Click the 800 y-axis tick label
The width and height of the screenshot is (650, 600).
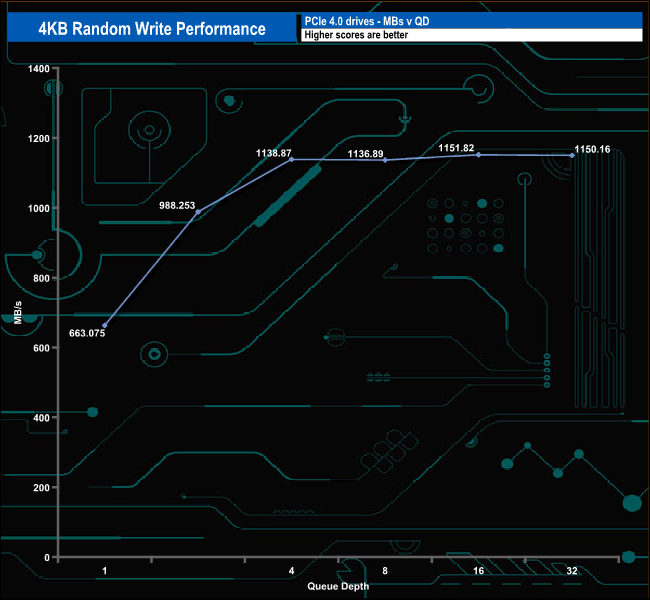(41, 278)
